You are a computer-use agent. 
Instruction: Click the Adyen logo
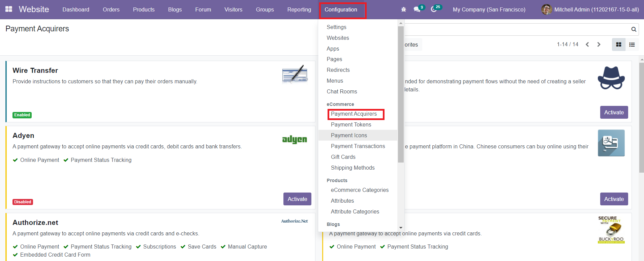[x=295, y=139]
